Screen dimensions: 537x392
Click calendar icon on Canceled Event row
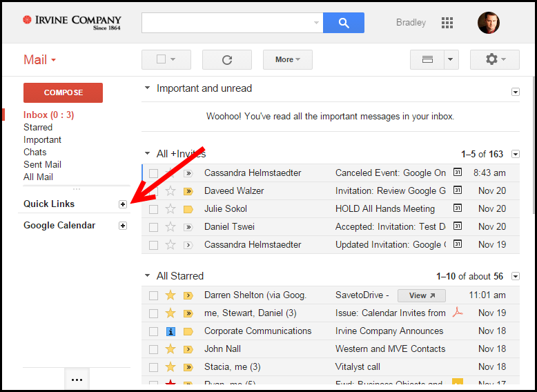click(x=457, y=172)
